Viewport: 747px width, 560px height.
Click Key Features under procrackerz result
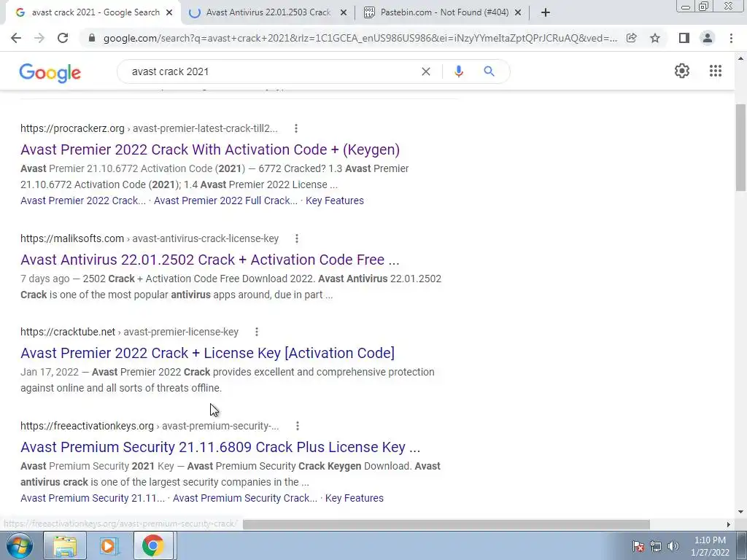point(335,201)
